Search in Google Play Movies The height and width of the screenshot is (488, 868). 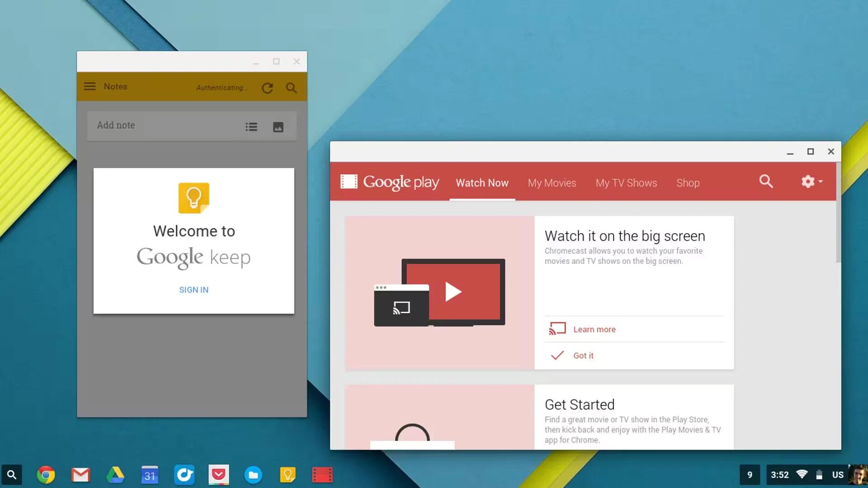click(766, 181)
